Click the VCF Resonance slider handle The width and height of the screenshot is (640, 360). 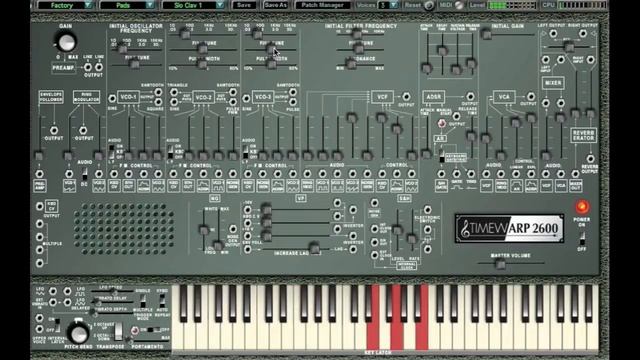350,63
